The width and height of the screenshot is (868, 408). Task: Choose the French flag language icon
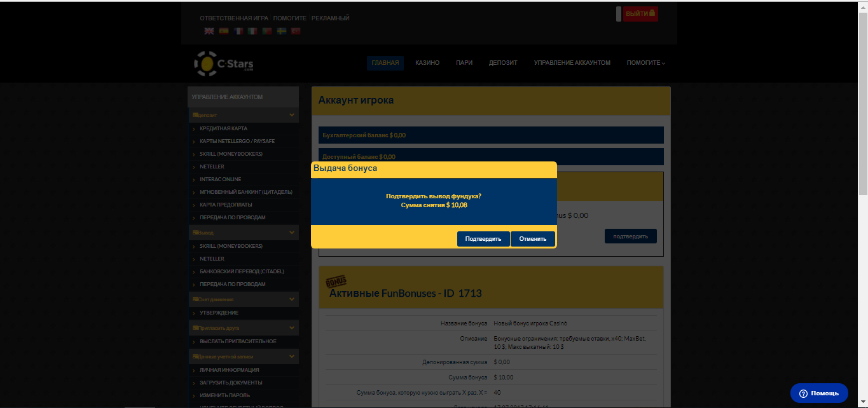238,31
